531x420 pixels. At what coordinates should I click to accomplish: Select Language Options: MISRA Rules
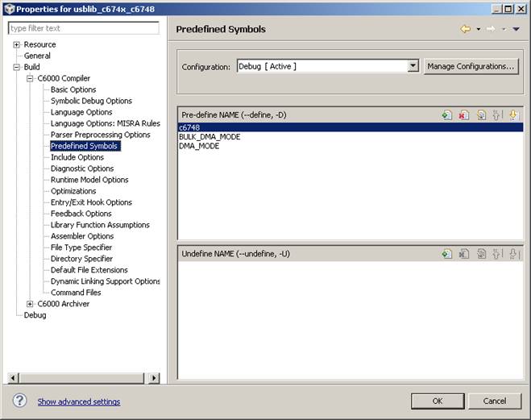106,123
